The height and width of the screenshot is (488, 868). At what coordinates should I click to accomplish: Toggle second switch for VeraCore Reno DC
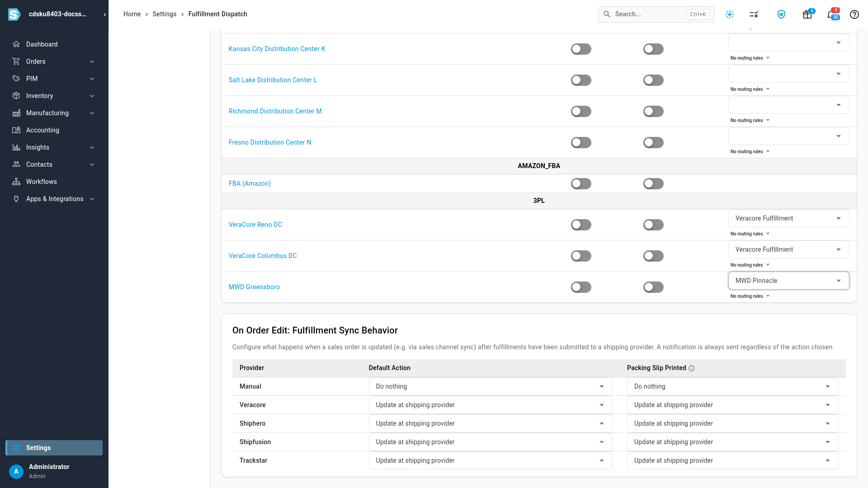coord(653,225)
